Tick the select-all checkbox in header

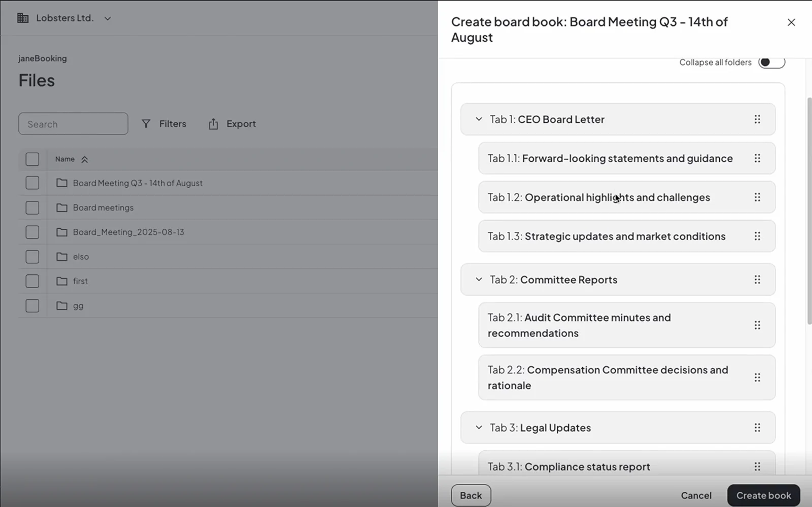(x=32, y=159)
